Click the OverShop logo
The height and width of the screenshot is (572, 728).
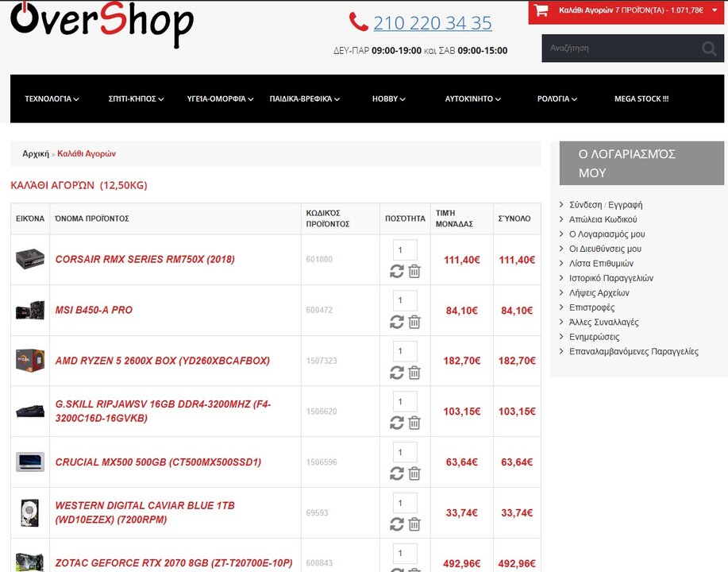(102, 24)
